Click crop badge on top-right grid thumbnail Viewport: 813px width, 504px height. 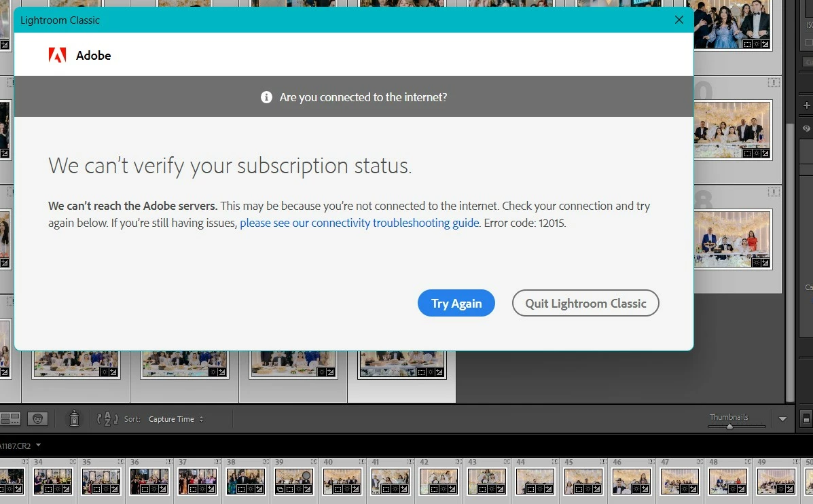tap(747, 44)
